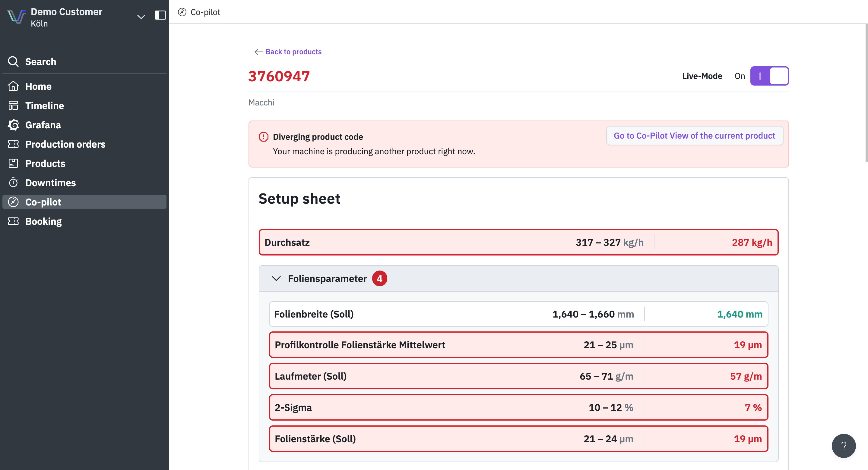
Task: Click the Grafana gear logo icon
Action: tap(13, 125)
